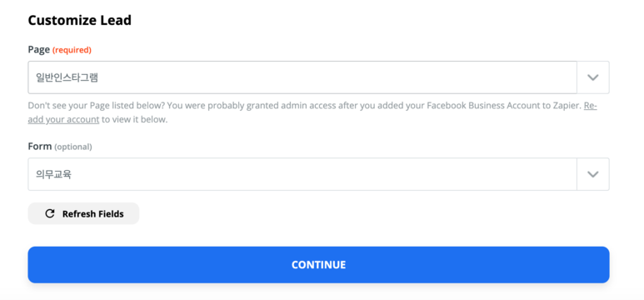This screenshot has height=300, width=644.
Task: Click the 'add your account' underlined text
Action: coord(63,120)
